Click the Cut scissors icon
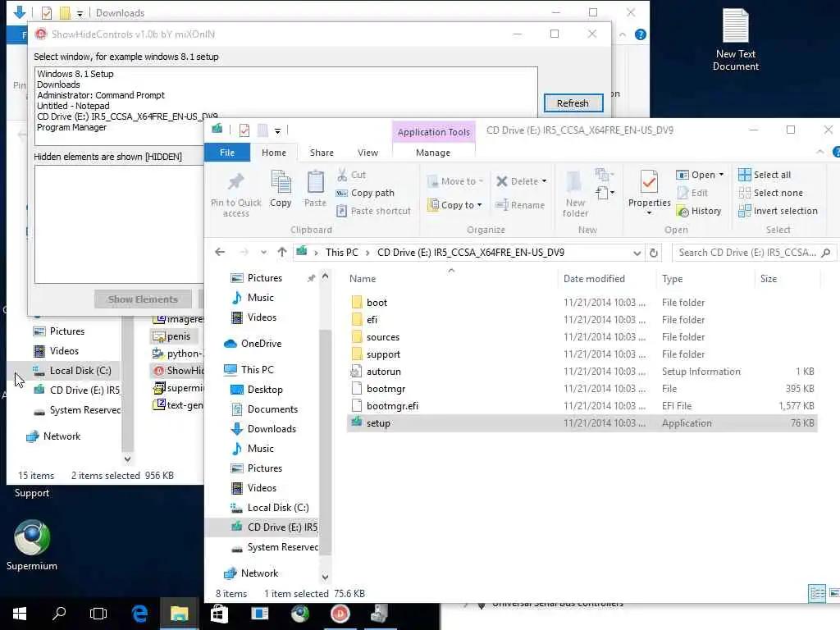 tap(342, 175)
